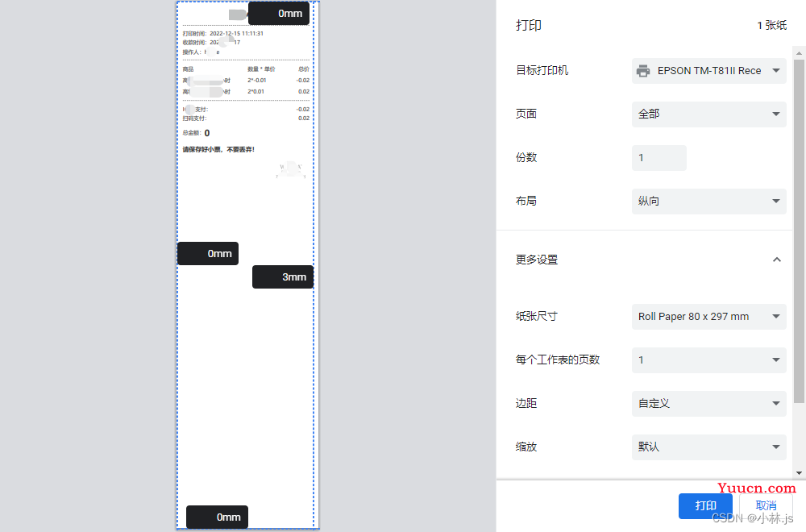Click the scrollbar down arrow

point(799,473)
